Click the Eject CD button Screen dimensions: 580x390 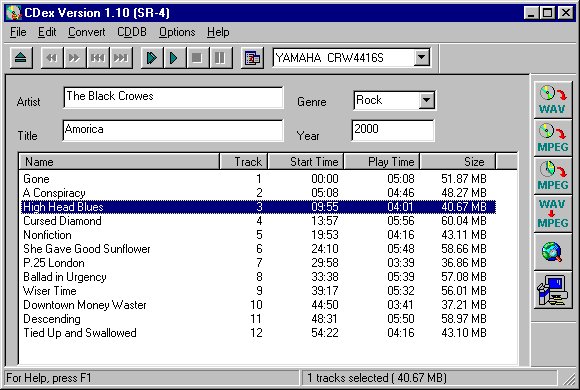coord(21,58)
